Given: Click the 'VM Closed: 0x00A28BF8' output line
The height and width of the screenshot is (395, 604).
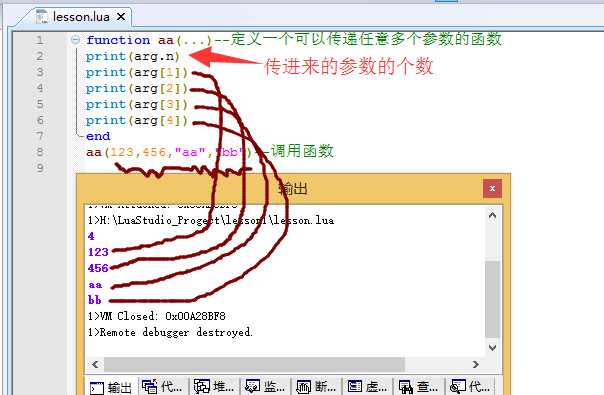Looking at the screenshot, I should (x=157, y=316).
